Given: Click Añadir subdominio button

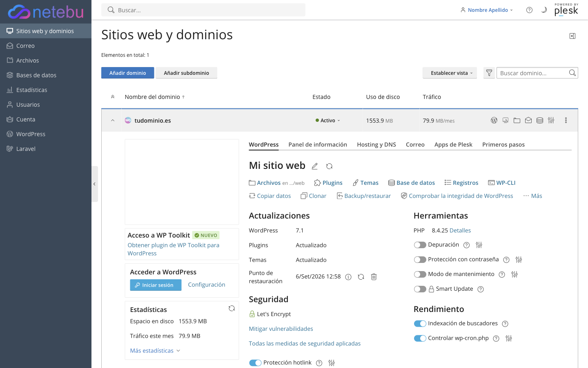Looking at the screenshot, I should (187, 73).
